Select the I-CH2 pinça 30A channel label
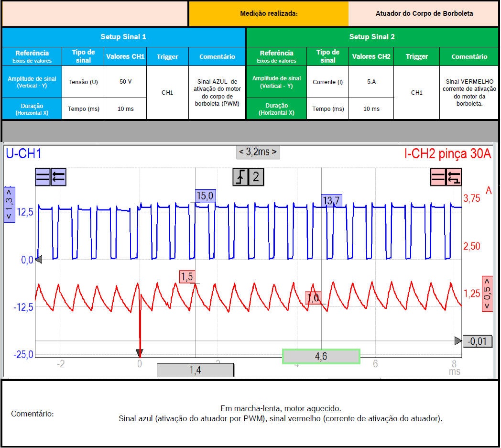501x448 pixels. [x=448, y=153]
